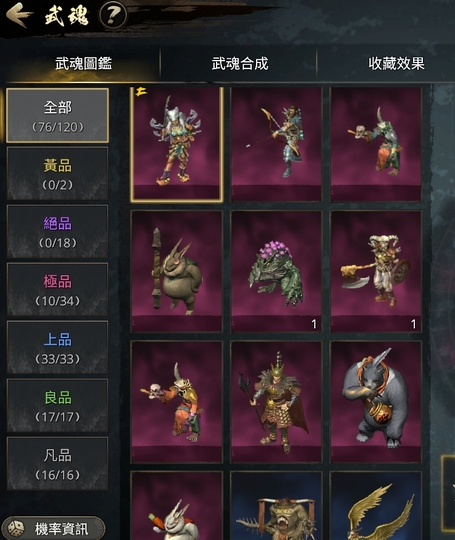Select the fat rabbit with staff card
Viewport: 455px width, 540px height.
coord(176,271)
